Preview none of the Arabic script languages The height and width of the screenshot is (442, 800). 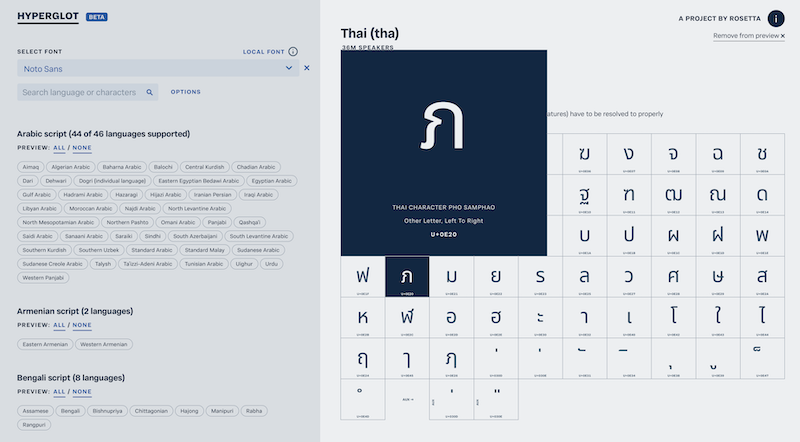tap(82, 148)
